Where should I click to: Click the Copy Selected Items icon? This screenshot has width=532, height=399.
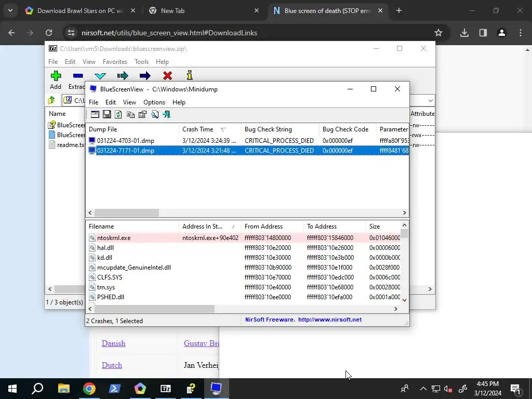click(x=130, y=114)
